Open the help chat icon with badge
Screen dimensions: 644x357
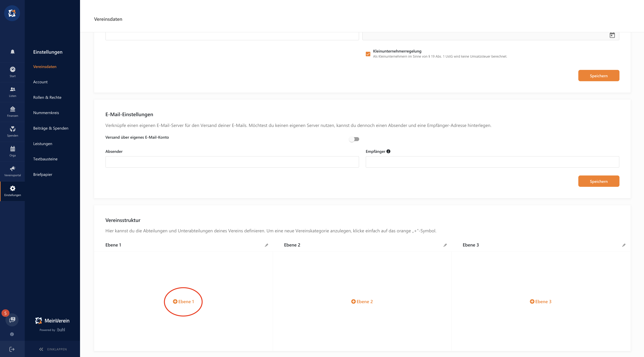(x=12, y=319)
